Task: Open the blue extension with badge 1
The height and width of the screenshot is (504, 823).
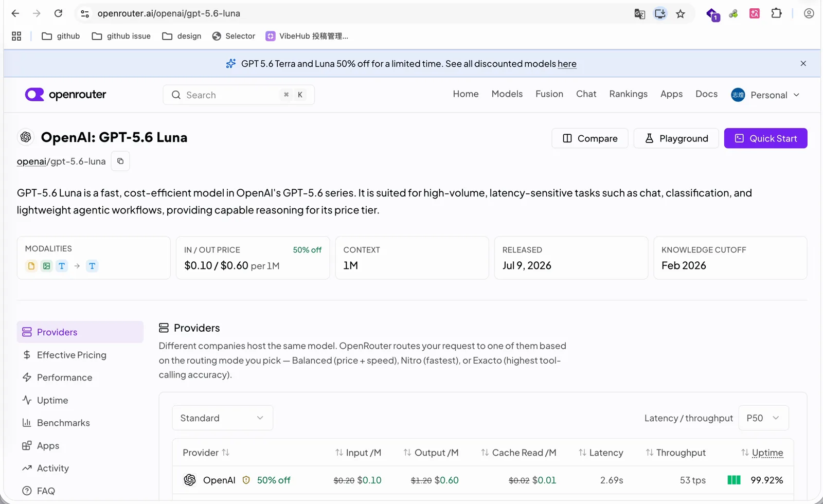Action: click(712, 14)
